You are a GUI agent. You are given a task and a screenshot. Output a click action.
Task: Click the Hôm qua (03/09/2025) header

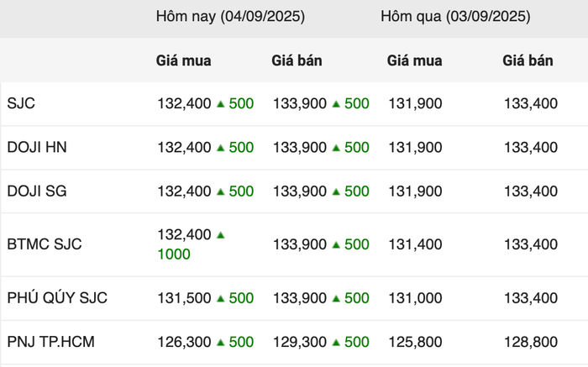[455, 17]
